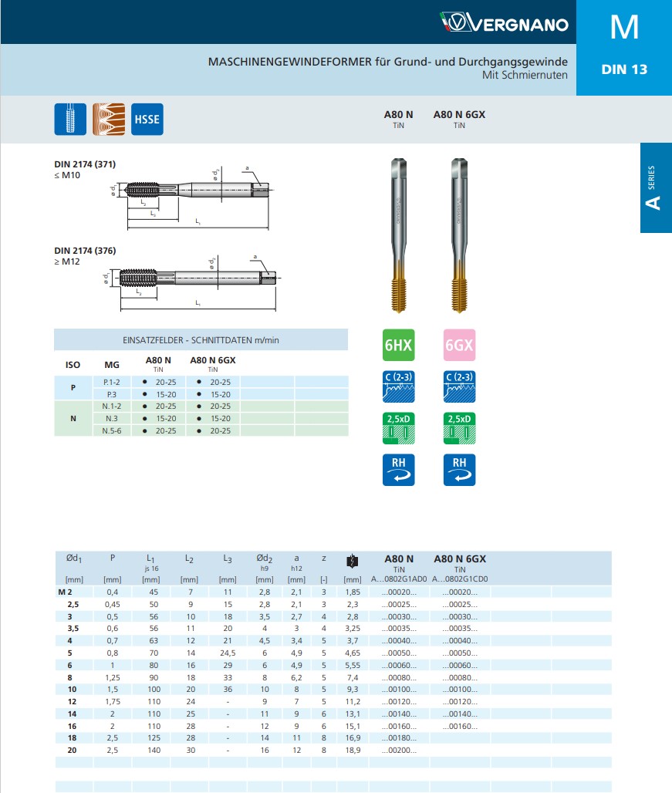Click the DIN 13 label
Image resolution: width=672 pixels, height=793 pixels.
[x=623, y=69]
